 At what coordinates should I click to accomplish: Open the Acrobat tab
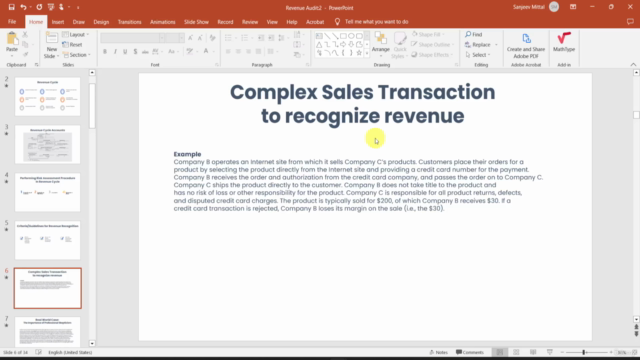315,22
